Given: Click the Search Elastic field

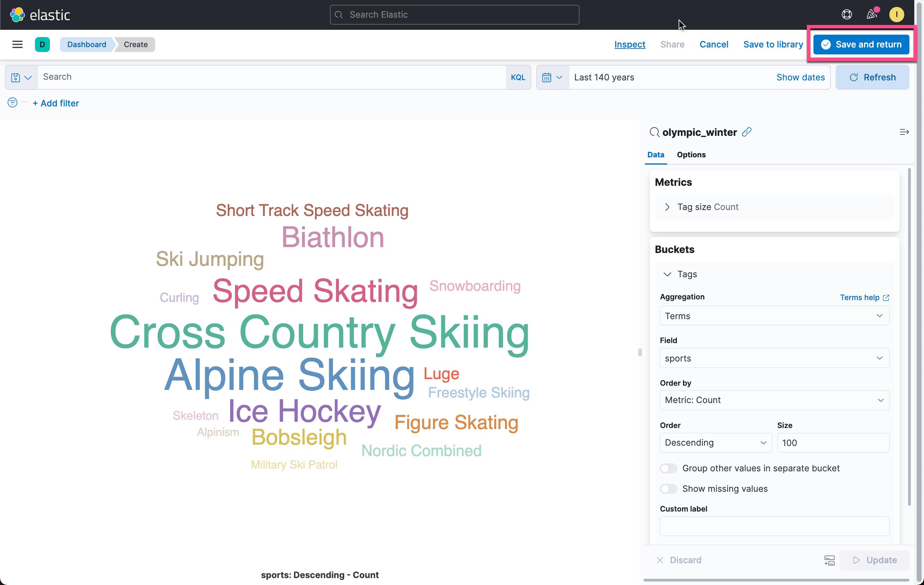Looking at the screenshot, I should (x=454, y=15).
